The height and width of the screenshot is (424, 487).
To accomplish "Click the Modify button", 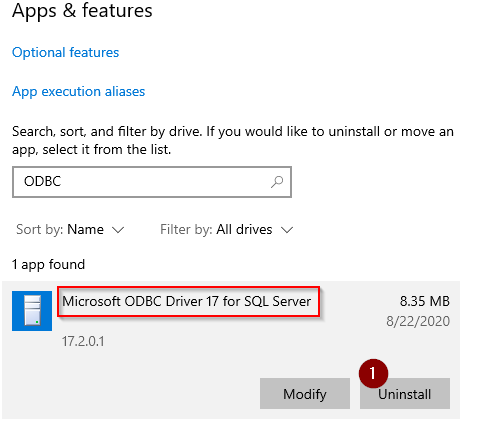I will click(x=305, y=394).
